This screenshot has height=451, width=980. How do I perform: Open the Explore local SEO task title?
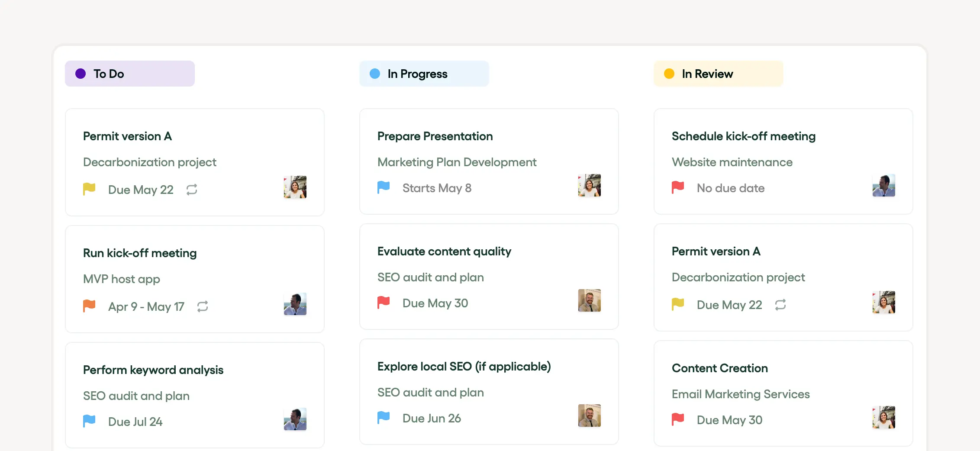coord(464,367)
